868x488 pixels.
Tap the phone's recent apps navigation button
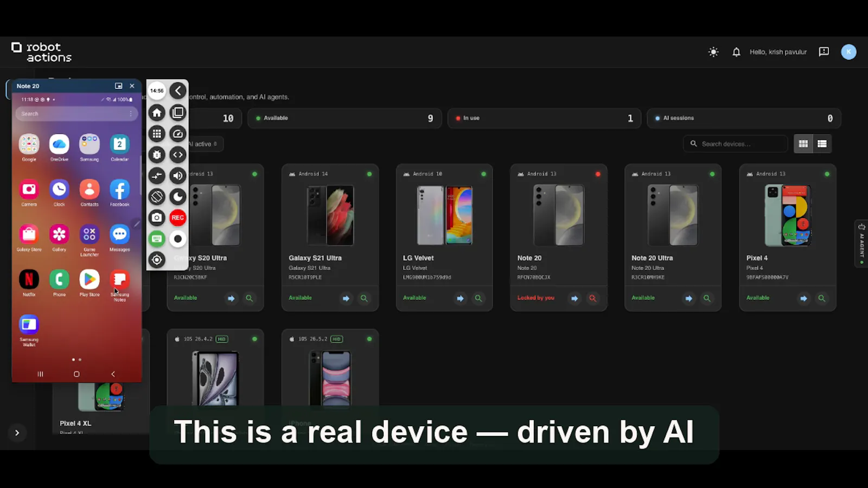[x=40, y=374]
